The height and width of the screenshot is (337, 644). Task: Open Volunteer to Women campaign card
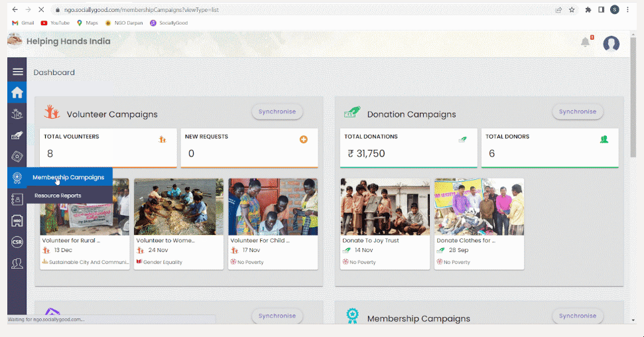(178, 224)
